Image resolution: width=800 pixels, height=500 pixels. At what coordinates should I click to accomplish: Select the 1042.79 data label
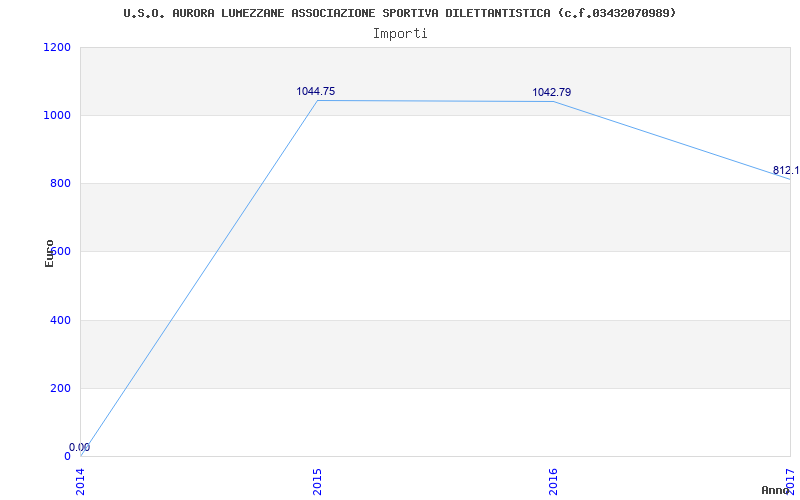pos(552,92)
